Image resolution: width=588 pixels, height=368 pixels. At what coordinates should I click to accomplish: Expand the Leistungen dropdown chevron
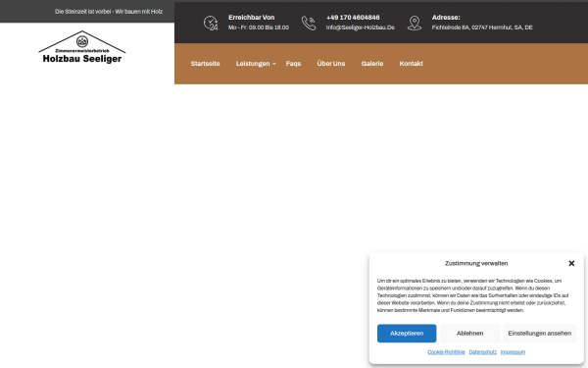click(x=274, y=64)
